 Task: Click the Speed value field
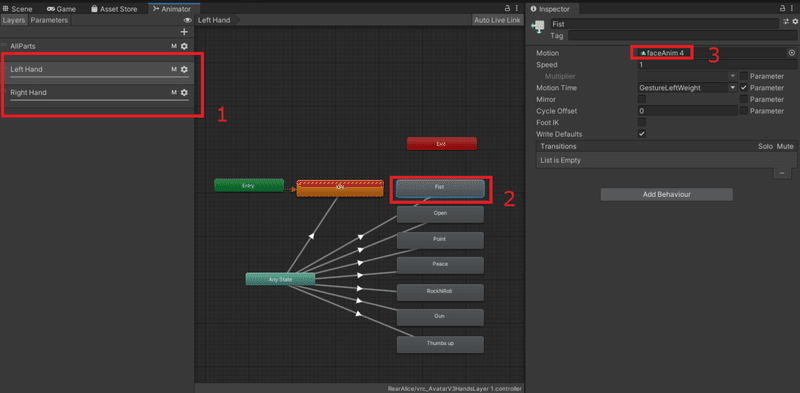[x=717, y=65]
